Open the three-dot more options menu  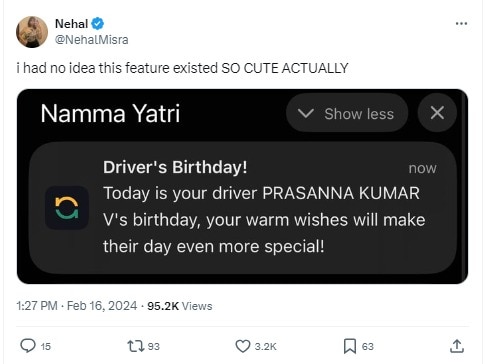pyautogui.click(x=461, y=23)
